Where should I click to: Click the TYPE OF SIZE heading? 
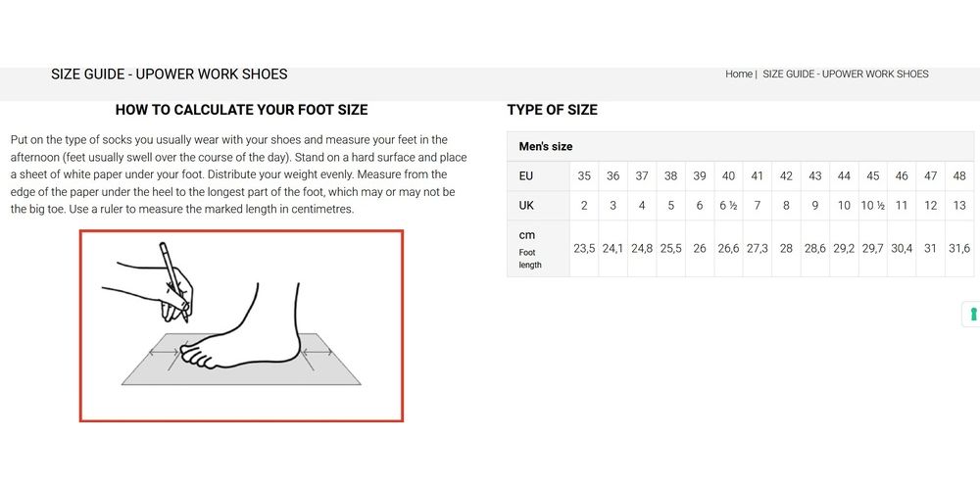(x=552, y=110)
